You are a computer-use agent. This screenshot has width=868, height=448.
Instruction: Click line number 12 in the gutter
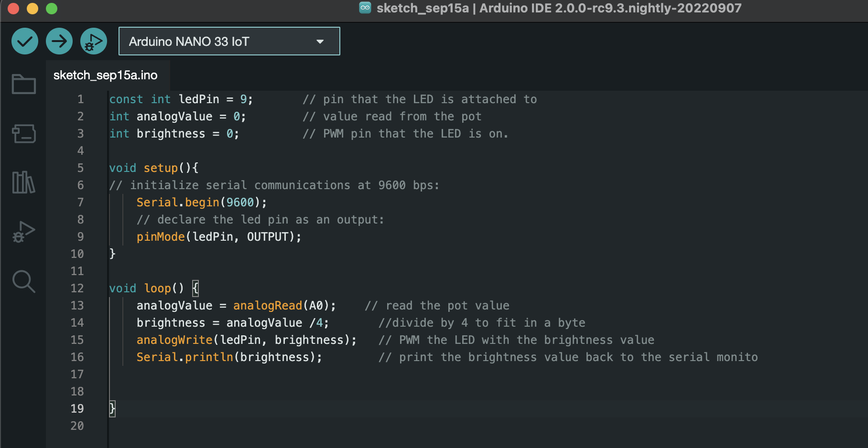[x=77, y=288]
